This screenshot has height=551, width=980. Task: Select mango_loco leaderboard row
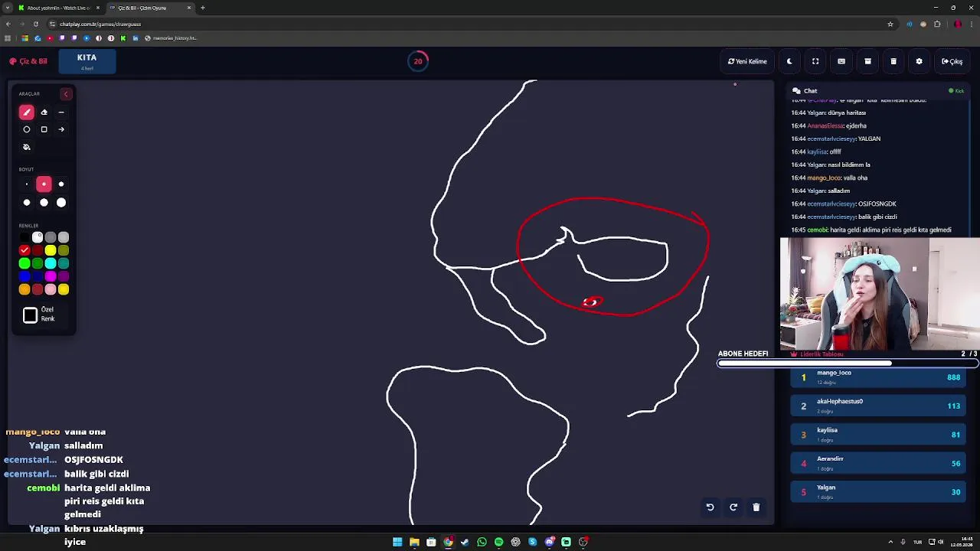[879, 377]
